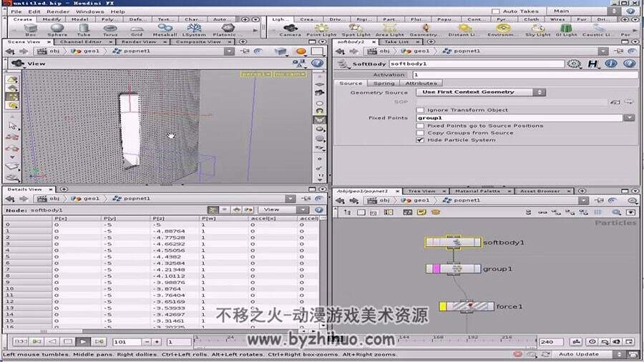Image resolution: width=644 pixels, height=362 pixels.
Task: Select the Sphere shelf tool
Action: 57,29
